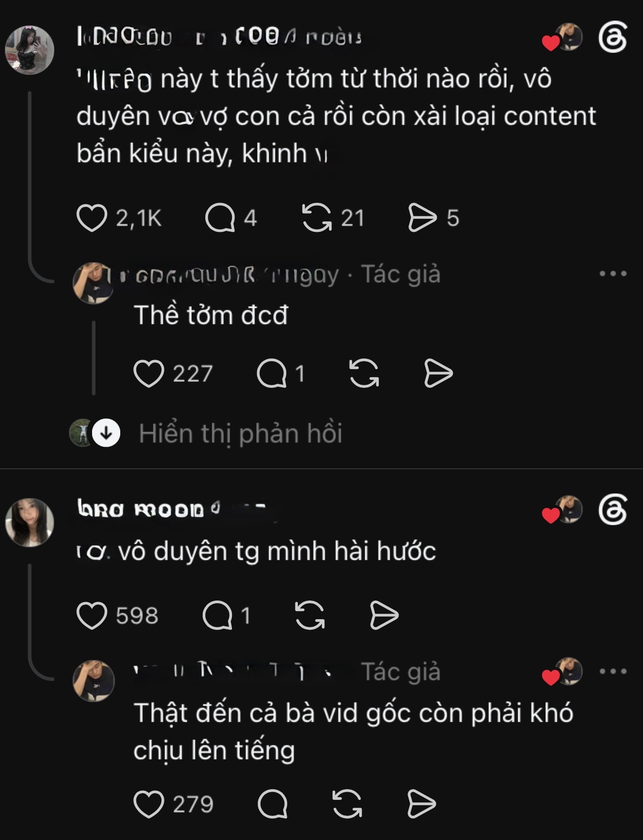The image size is (643, 840).
Task: Like the reply "Thề tởm đcđ"
Action: [x=148, y=374]
